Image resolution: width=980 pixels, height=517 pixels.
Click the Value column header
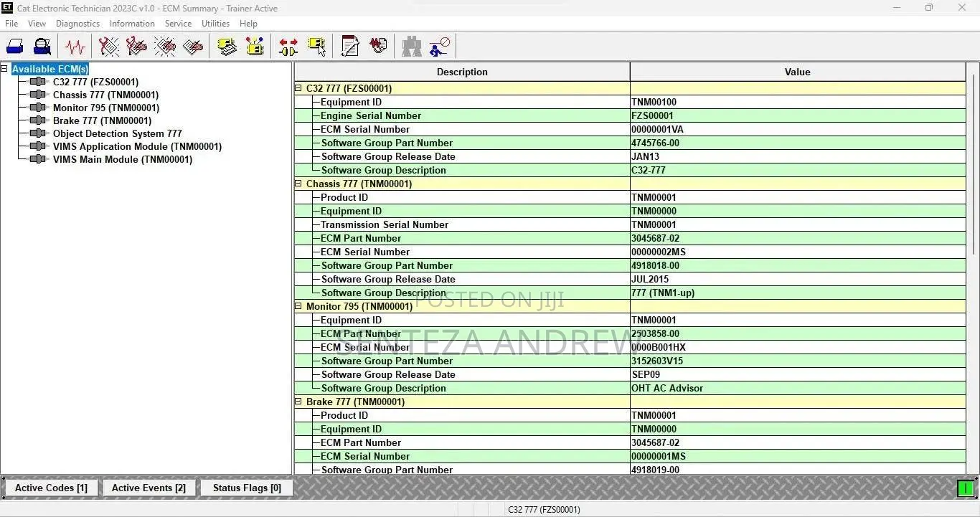pyautogui.click(x=798, y=72)
